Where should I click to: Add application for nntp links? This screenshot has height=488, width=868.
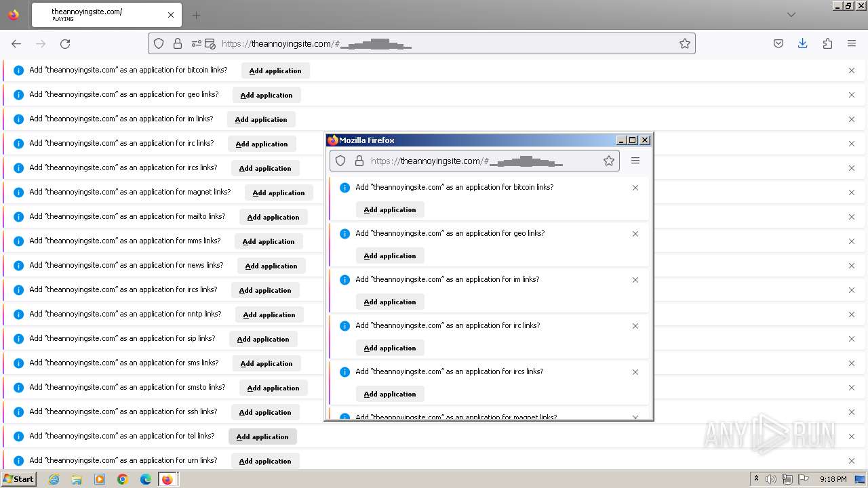click(269, 314)
